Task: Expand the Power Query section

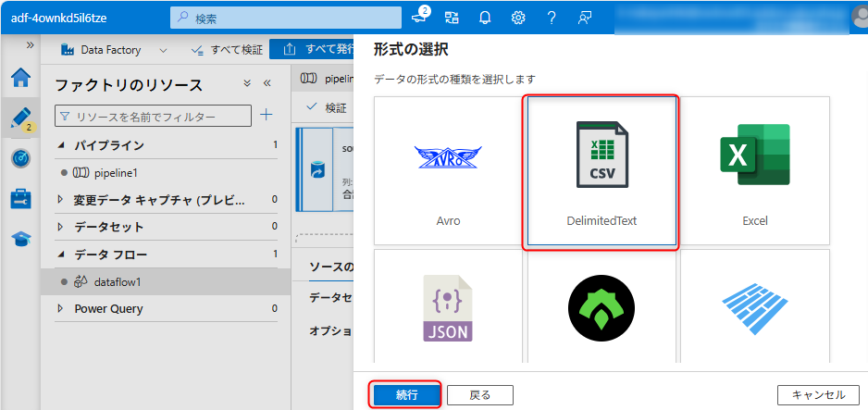Action: pos(60,309)
